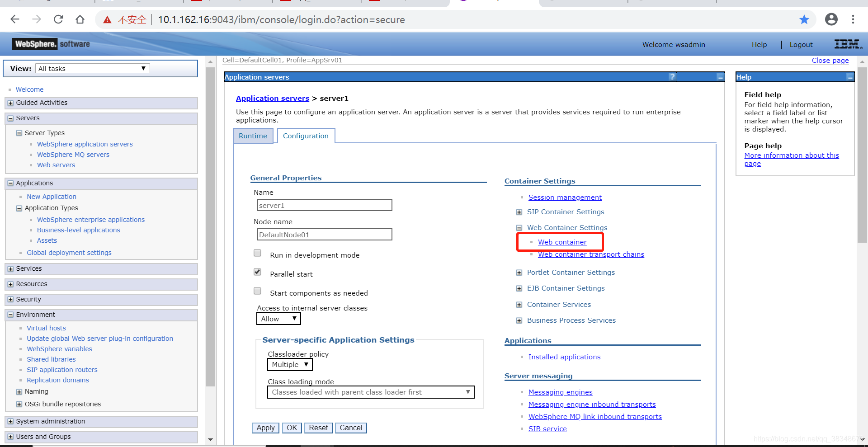Viewport: 868px width, 447px height.
Task: Collapse the Server Types tree node
Action: coord(19,133)
